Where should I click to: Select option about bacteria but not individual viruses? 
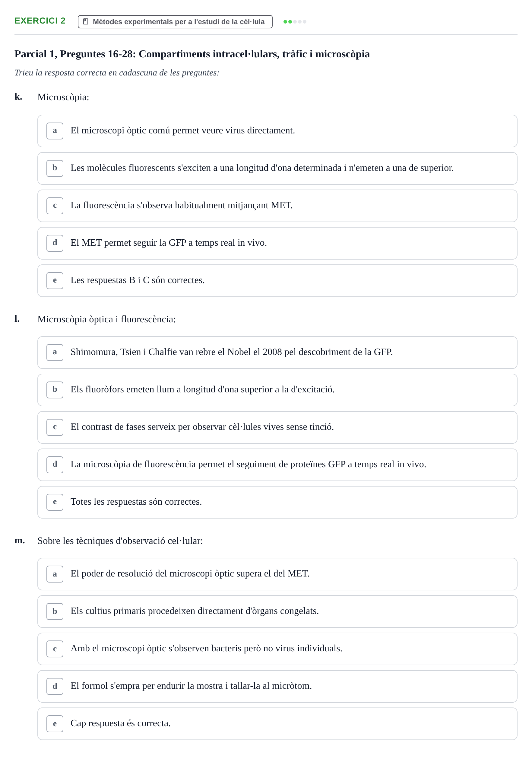[x=277, y=649]
